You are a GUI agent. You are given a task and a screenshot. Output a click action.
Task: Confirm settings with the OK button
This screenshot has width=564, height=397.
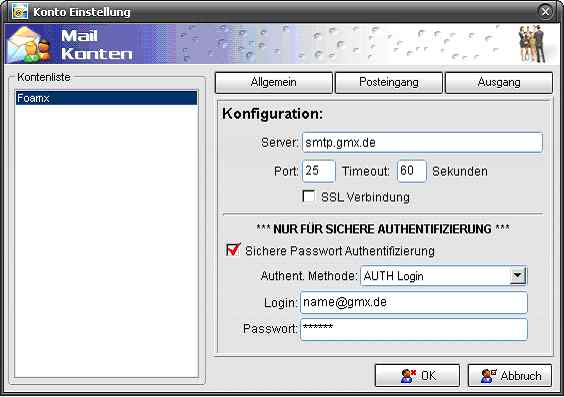(x=417, y=376)
